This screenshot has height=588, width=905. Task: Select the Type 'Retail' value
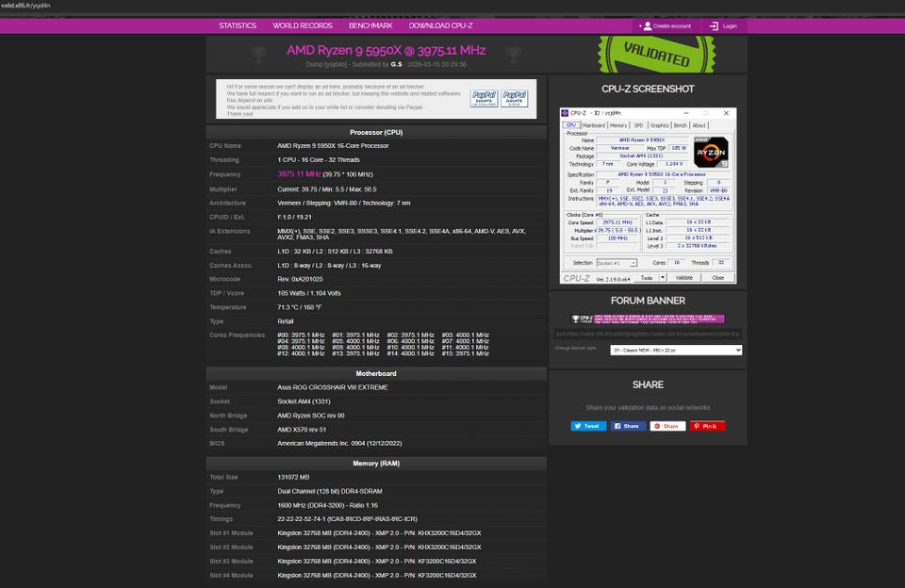(x=285, y=321)
